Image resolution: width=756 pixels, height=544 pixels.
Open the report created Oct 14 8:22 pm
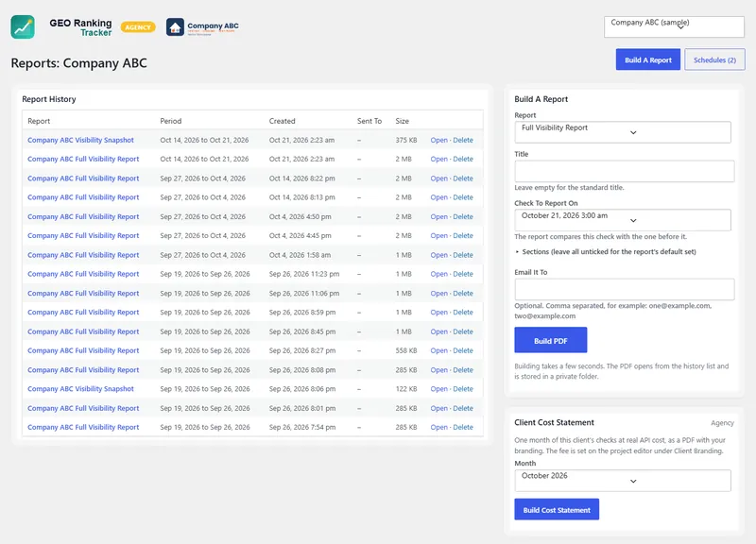[83, 178]
